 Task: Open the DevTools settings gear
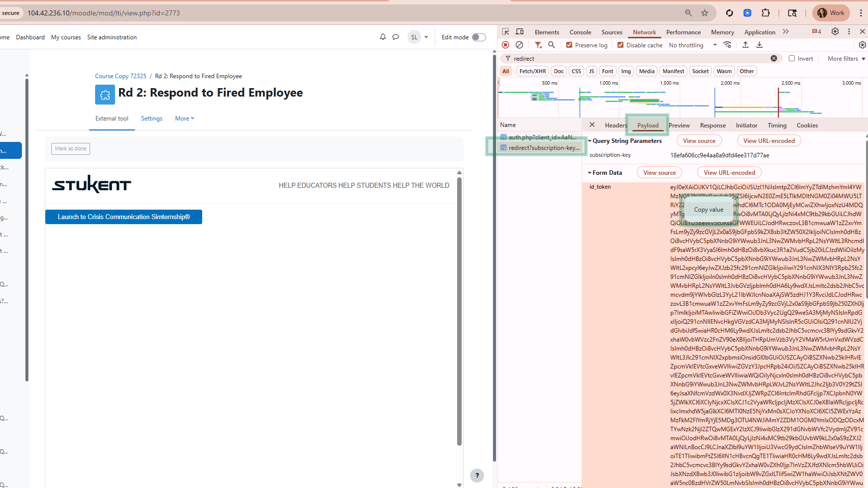tap(835, 31)
